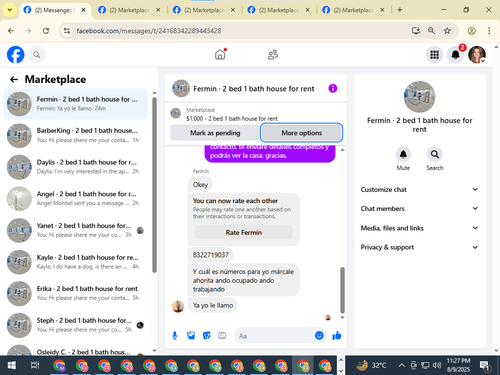Open Daylis conversation
The width and height of the screenshot is (500, 375).
coord(75,167)
